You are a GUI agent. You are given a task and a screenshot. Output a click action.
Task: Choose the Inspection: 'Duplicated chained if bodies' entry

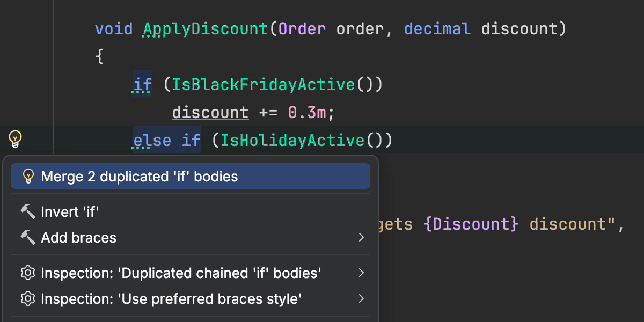point(181,273)
